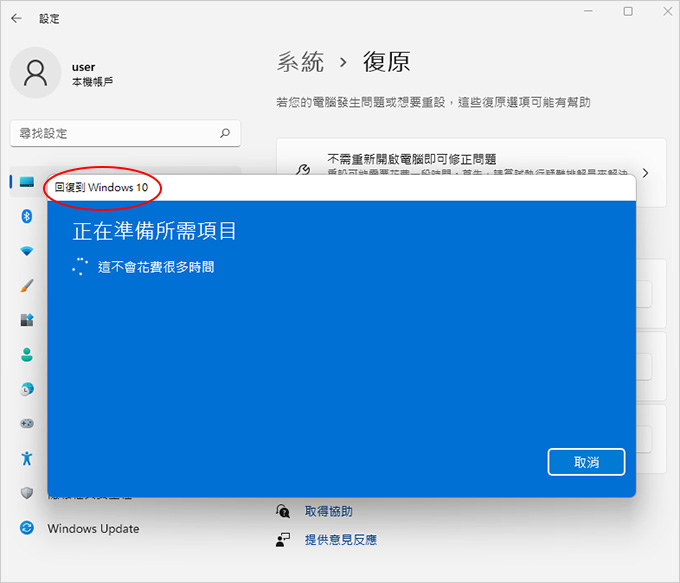This screenshot has width=680, height=583.
Task: Click the back arrow in Settings title bar
Action: click(16, 18)
